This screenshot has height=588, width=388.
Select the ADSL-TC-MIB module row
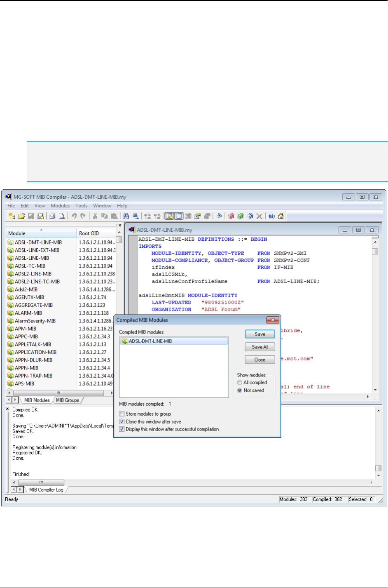(30, 266)
